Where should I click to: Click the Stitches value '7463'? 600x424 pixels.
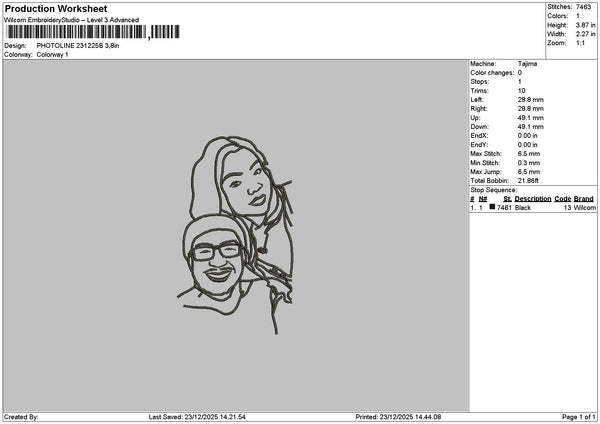(584, 7)
